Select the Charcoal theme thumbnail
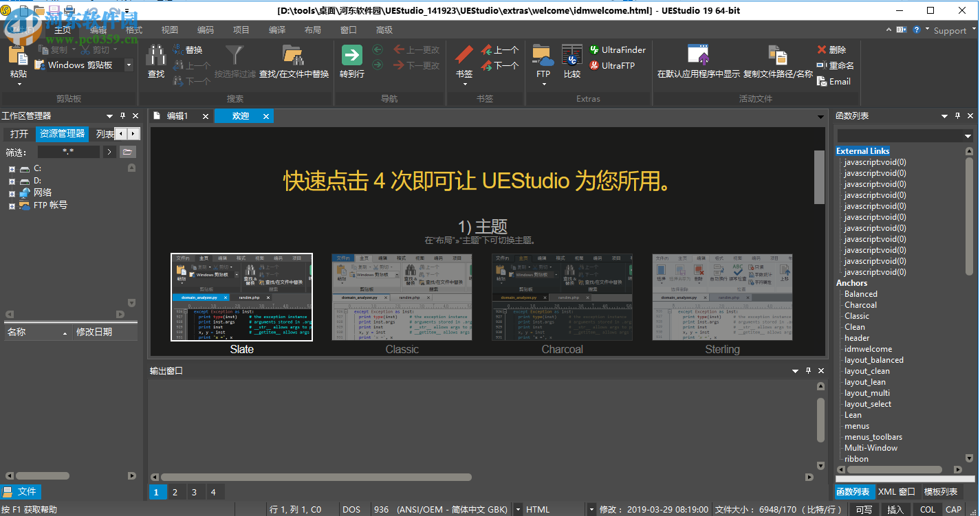The height and width of the screenshot is (516, 980). pyautogui.click(x=563, y=297)
